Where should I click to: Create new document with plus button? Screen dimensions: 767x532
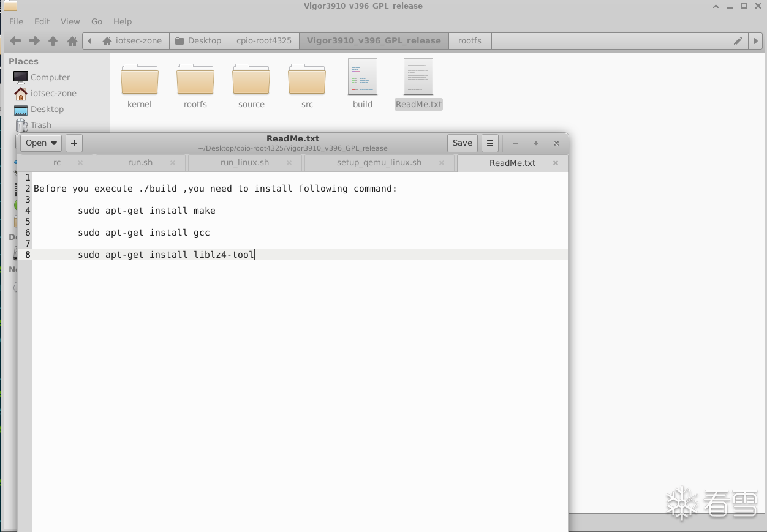pos(74,143)
